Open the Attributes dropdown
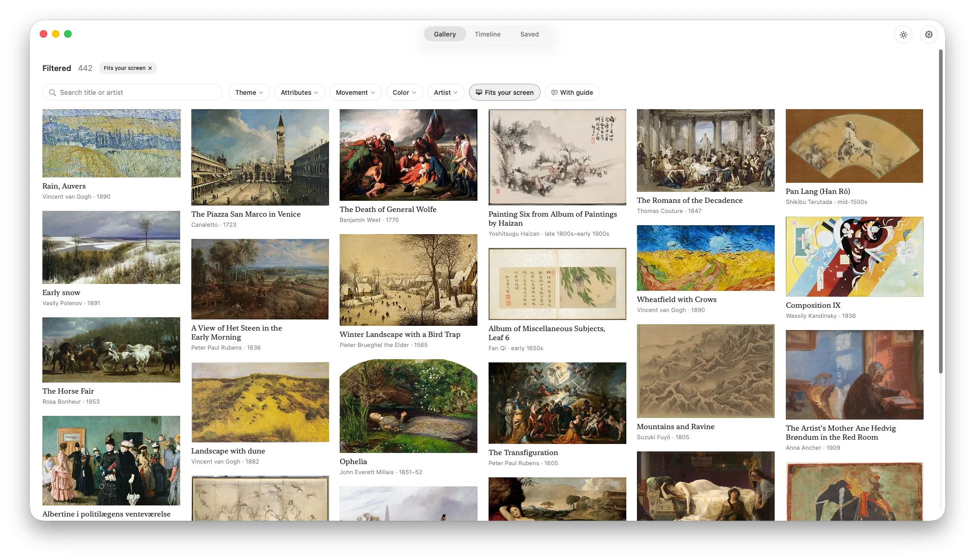975x560 pixels. (299, 92)
